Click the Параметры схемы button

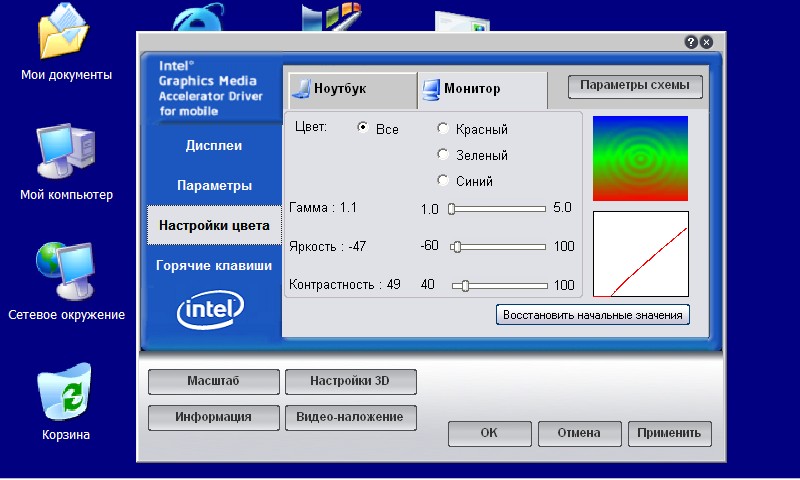(635, 86)
